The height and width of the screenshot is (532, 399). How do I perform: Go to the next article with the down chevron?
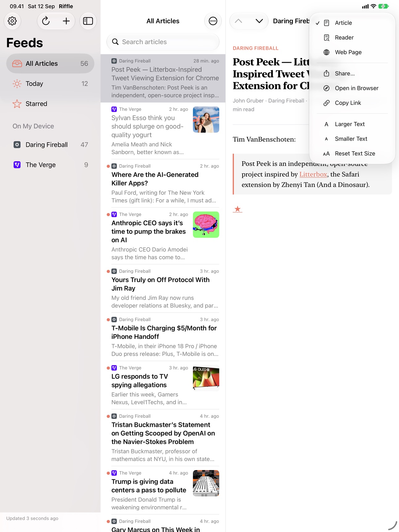[259, 21]
